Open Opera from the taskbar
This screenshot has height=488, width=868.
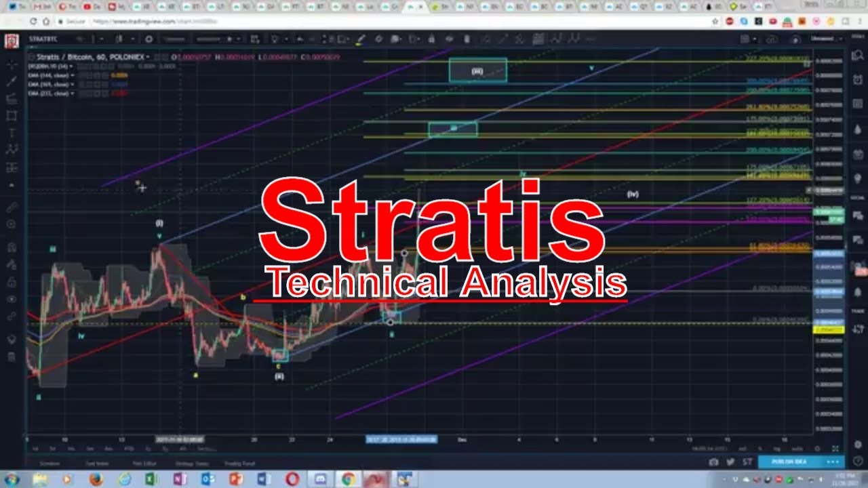click(292, 479)
